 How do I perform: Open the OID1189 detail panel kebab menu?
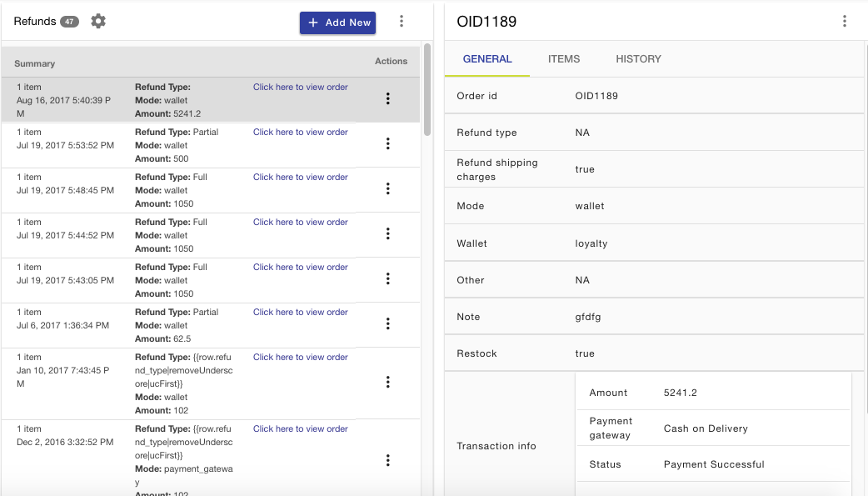(844, 21)
